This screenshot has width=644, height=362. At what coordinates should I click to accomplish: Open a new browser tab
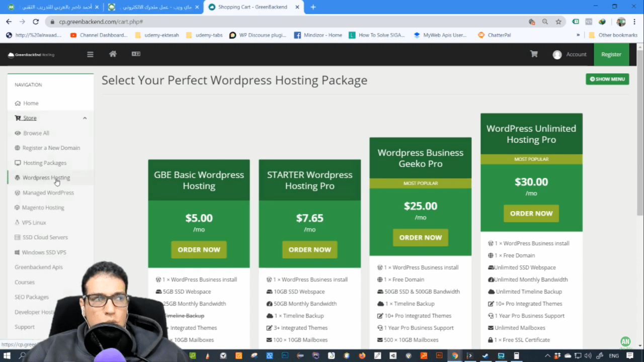[313, 7]
